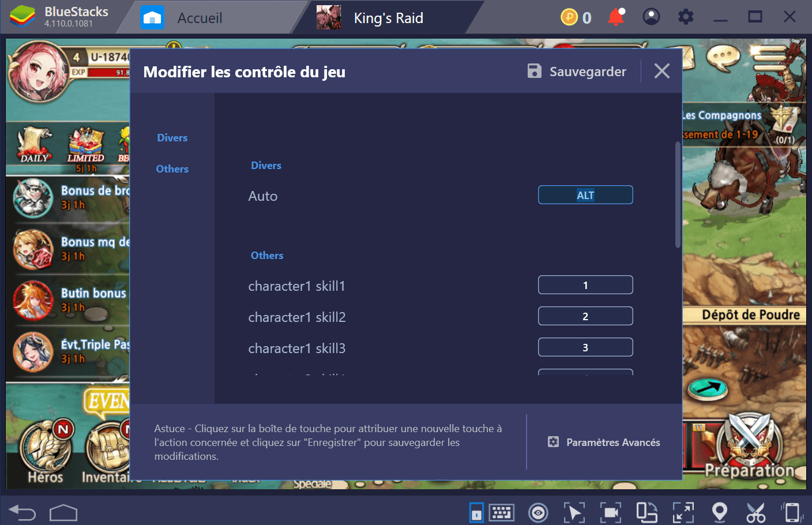
Task: Click the shake device phone icon
Action: 792,512
